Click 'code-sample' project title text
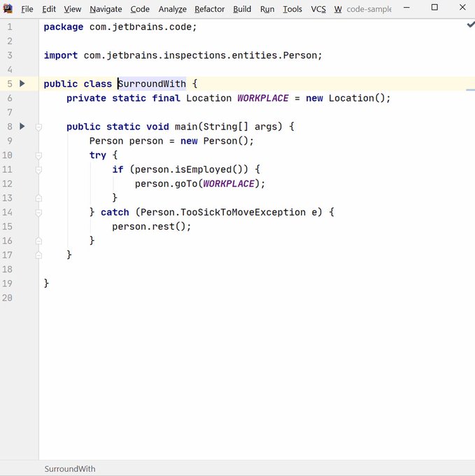This screenshot has height=476, width=475. (x=369, y=9)
